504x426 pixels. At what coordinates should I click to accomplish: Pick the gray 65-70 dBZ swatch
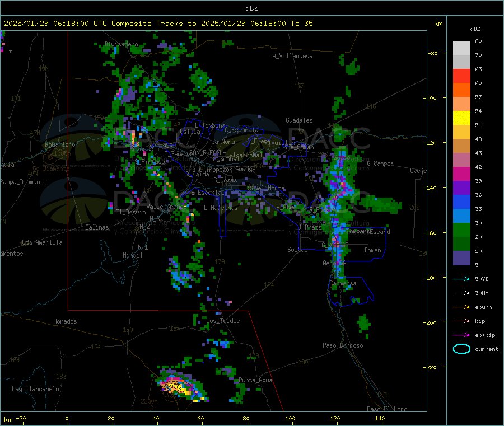pyautogui.click(x=461, y=62)
